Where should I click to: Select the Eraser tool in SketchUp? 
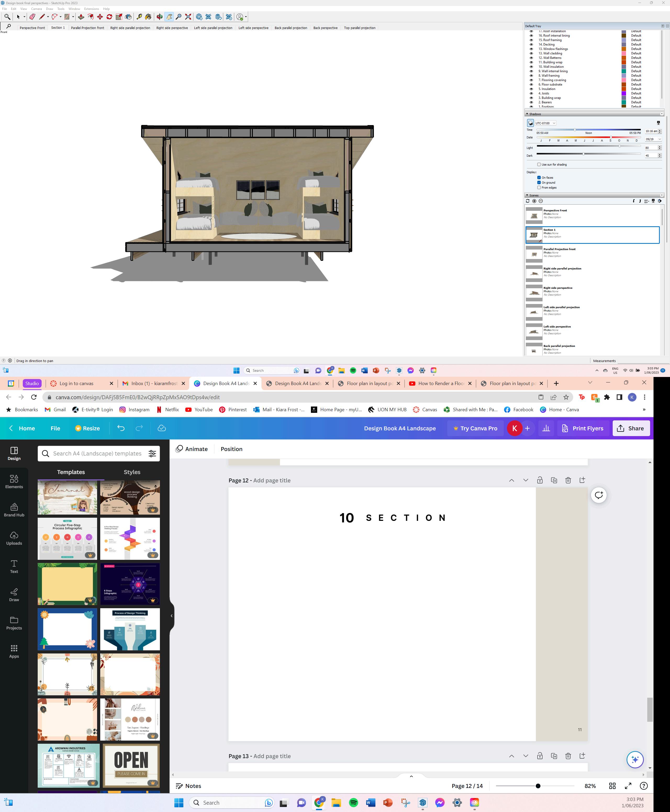(x=32, y=17)
